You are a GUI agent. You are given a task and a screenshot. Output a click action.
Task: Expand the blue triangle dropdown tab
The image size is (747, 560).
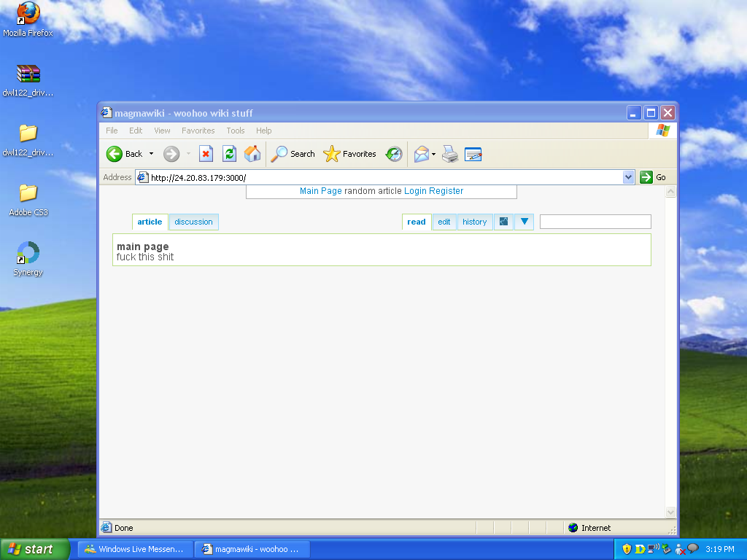[x=524, y=222]
